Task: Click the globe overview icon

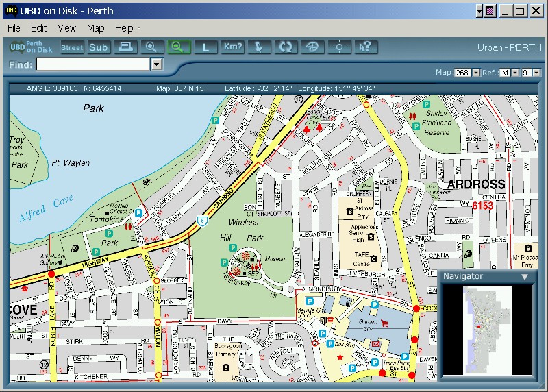Action: point(312,47)
